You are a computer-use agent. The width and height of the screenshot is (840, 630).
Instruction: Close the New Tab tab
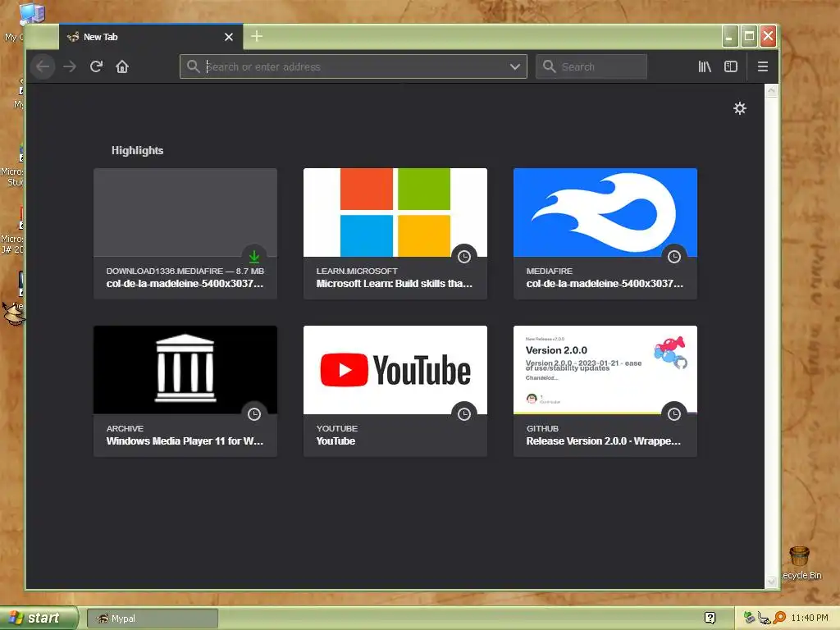click(229, 36)
